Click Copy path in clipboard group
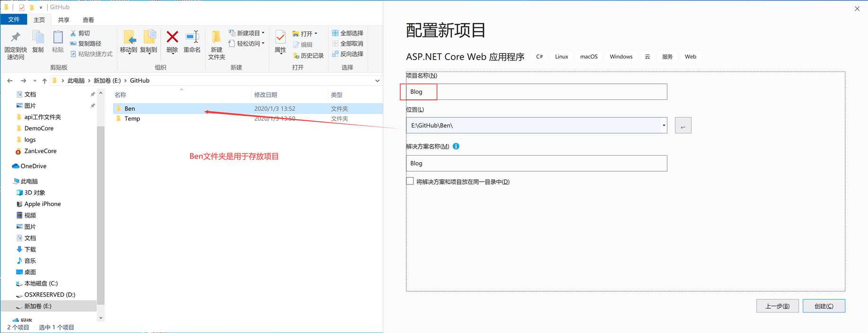The image size is (868, 333). click(86, 44)
